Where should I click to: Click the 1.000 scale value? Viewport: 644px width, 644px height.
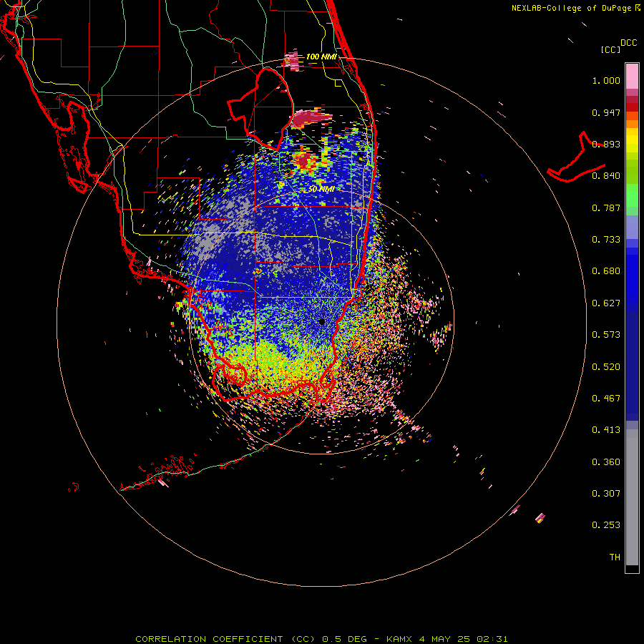(x=606, y=80)
